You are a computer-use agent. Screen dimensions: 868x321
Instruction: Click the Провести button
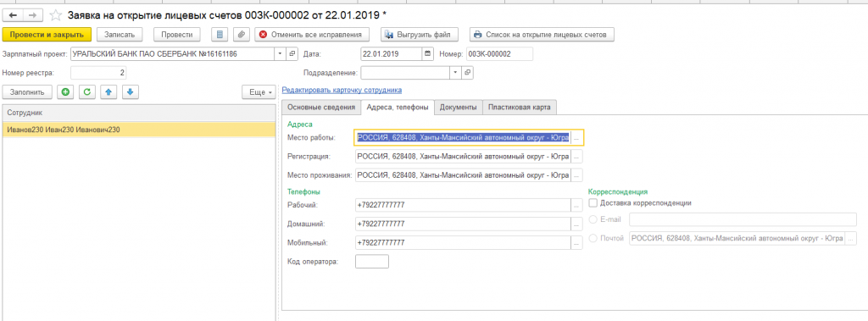click(176, 35)
